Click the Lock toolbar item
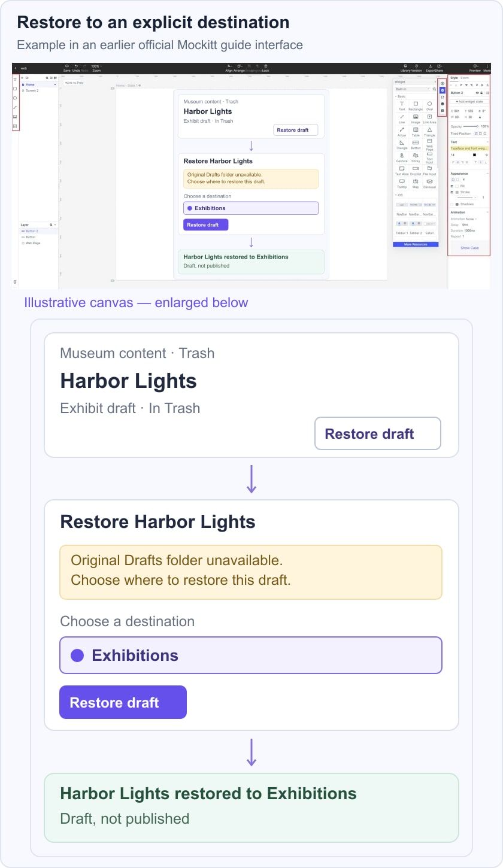The width and height of the screenshot is (503, 868). click(265, 68)
